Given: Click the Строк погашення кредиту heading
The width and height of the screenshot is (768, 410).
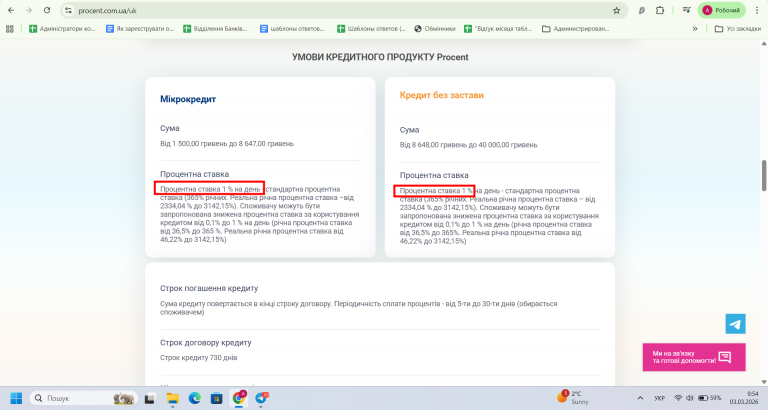Looking at the screenshot, I should click(x=209, y=289).
